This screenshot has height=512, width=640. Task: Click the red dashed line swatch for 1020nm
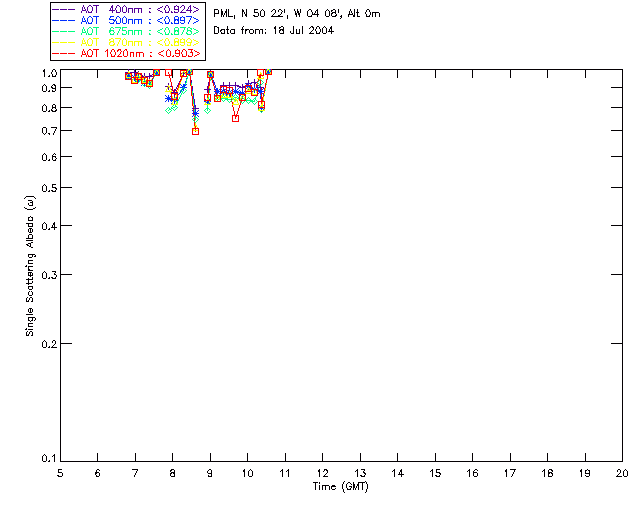64,53
